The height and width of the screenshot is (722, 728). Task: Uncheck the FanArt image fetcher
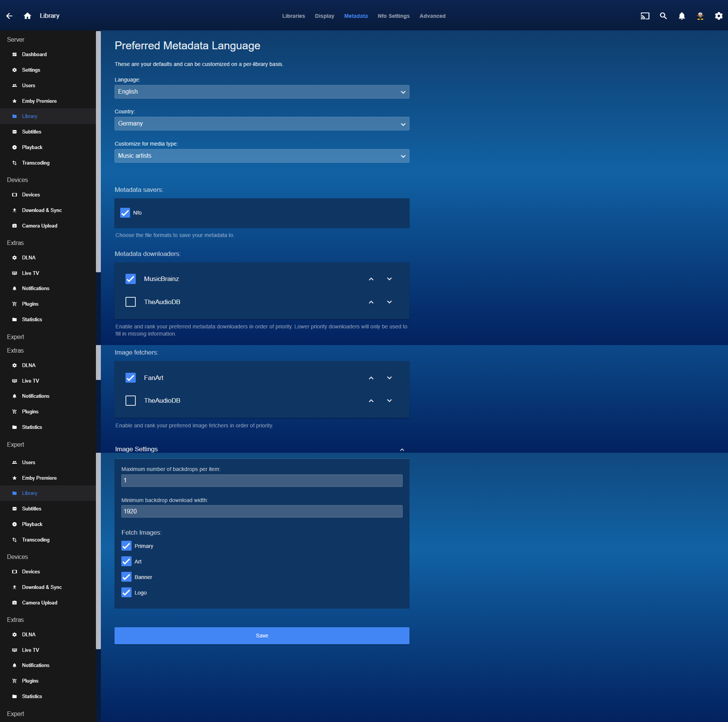[130, 378]
